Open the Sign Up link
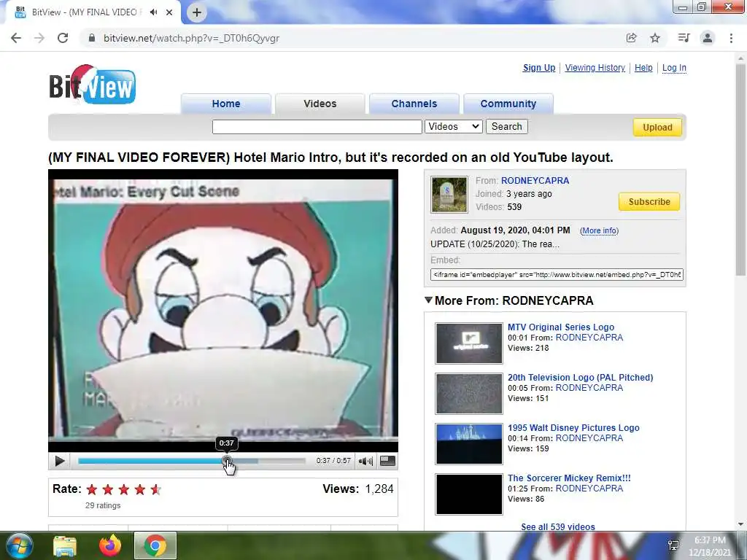Viewport: 747px width, 560px height. pos(539,68)
